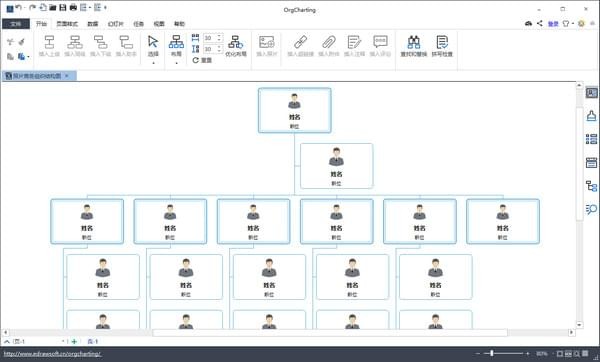The image size is (600, 362).
Task: Click the Print icon in title bar
Action: tap(73, 7)
